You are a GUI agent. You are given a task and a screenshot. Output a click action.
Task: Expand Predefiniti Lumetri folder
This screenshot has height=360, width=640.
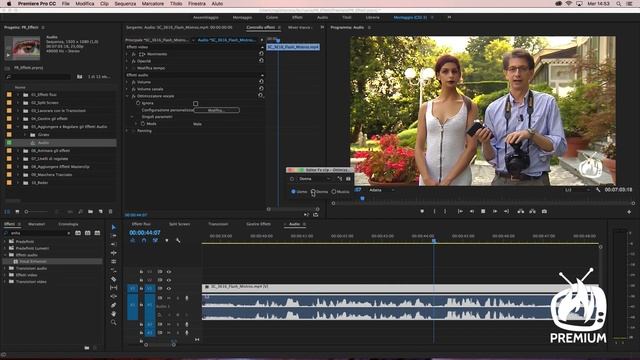pos(5,248)
